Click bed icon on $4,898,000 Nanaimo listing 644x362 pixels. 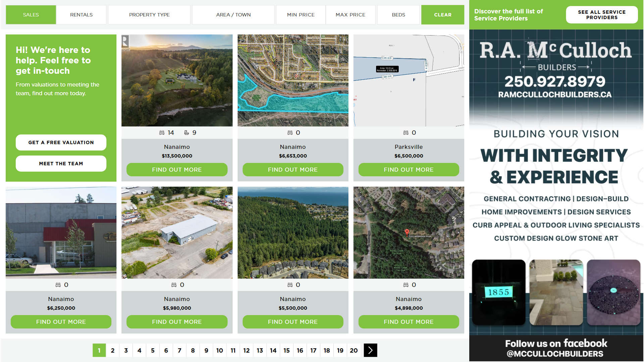point(406,285)
